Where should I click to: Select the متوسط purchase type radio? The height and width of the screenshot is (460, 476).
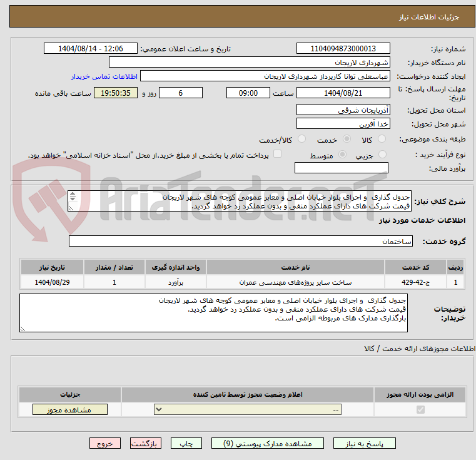point(342,155)
